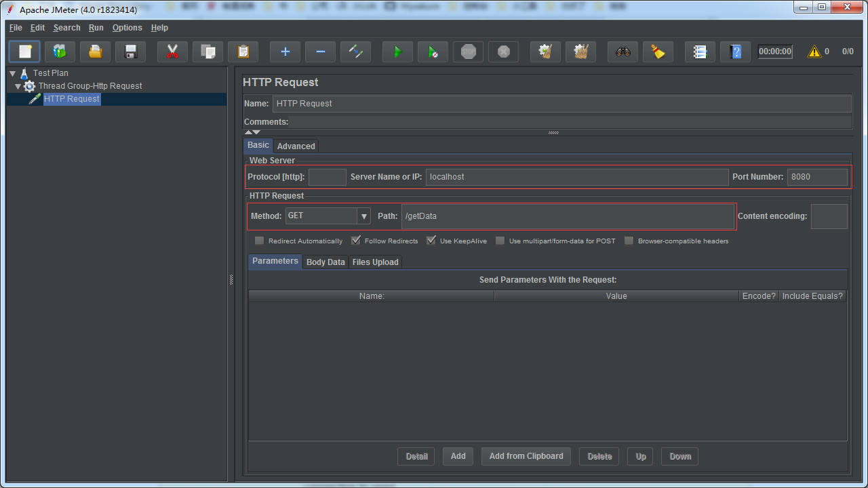
Task: Click the Open file folder icon
Action: pos(95,52)
